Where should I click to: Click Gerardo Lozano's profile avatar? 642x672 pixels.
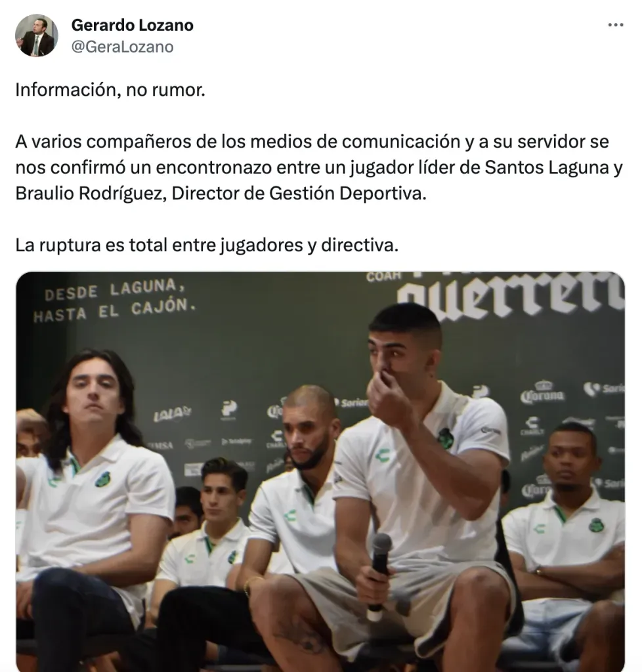pos(36,35)
